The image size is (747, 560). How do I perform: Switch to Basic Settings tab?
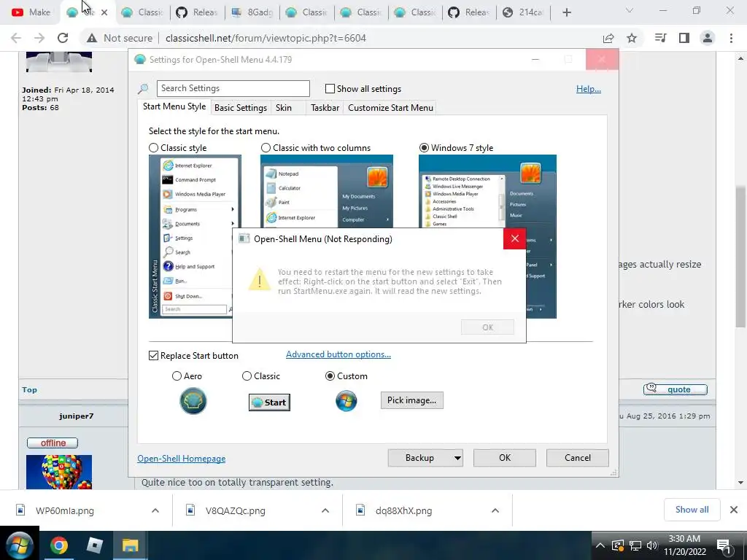click(241, 108)
